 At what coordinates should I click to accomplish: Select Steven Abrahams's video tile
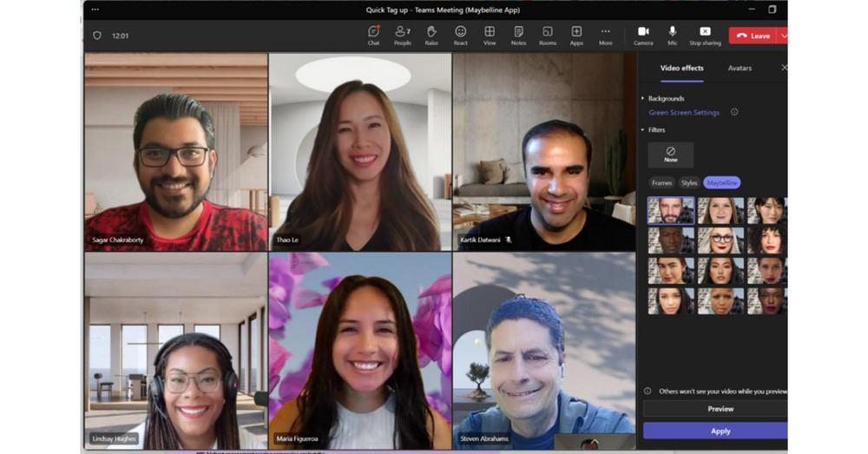(x=544, y=351)
